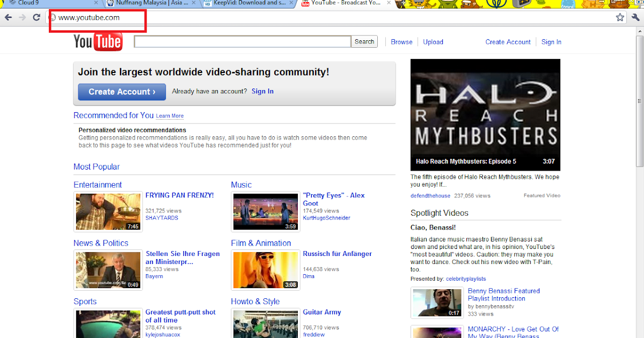
Task: Play the Stellen Sie Ihre Fragen thumbnail
Action: pyautogui.click(x=108, y=270)
